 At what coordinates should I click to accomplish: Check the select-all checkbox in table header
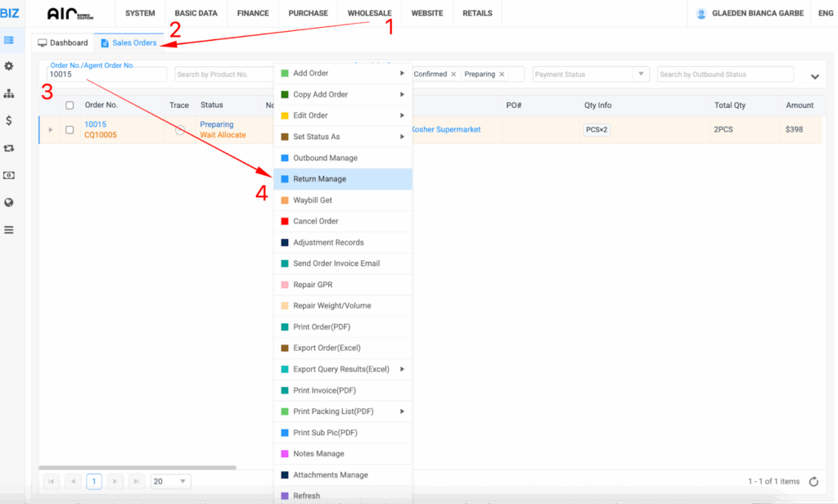click(x=70, y=106)
